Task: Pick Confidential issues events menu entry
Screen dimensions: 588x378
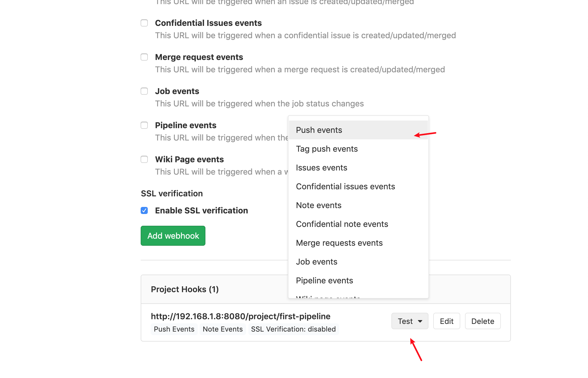Action: pyautogui.click(x=345, y=186)
